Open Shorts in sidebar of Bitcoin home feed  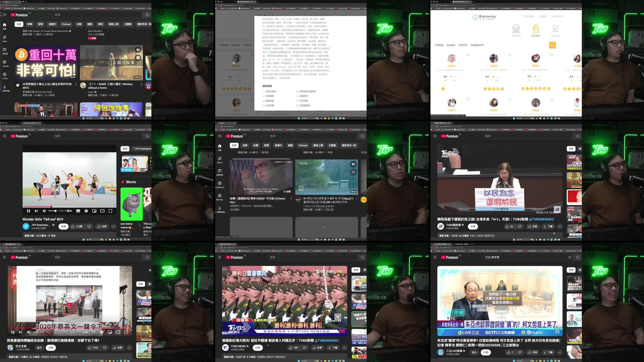coord(5,38)
